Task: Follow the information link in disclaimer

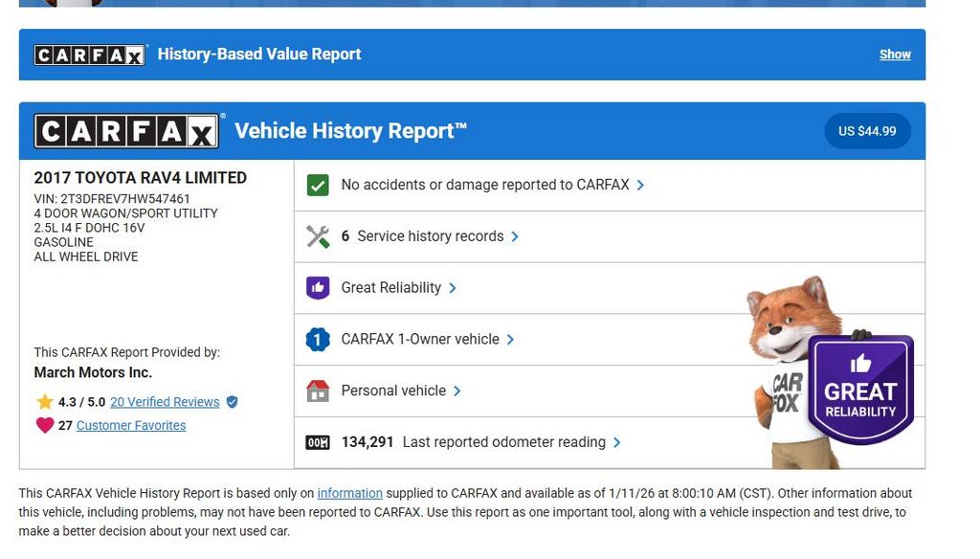Action: pyautogui.click(x=349, y=494)
